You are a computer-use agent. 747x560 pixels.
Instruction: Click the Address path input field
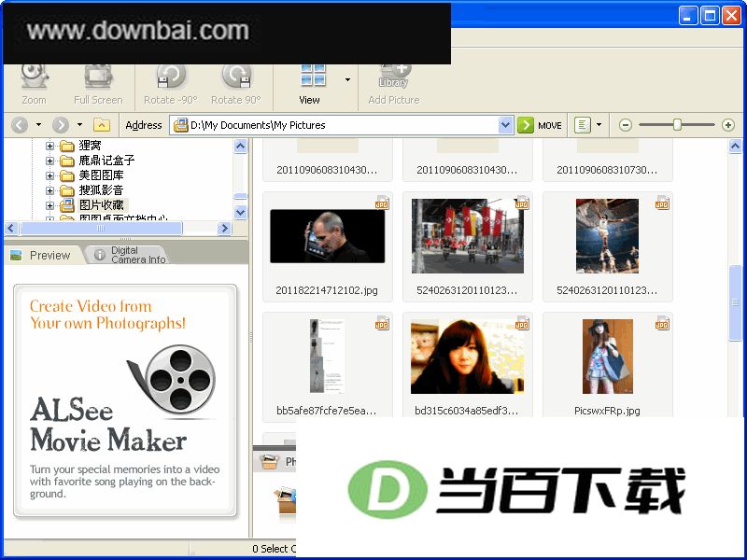click(343, 125)
